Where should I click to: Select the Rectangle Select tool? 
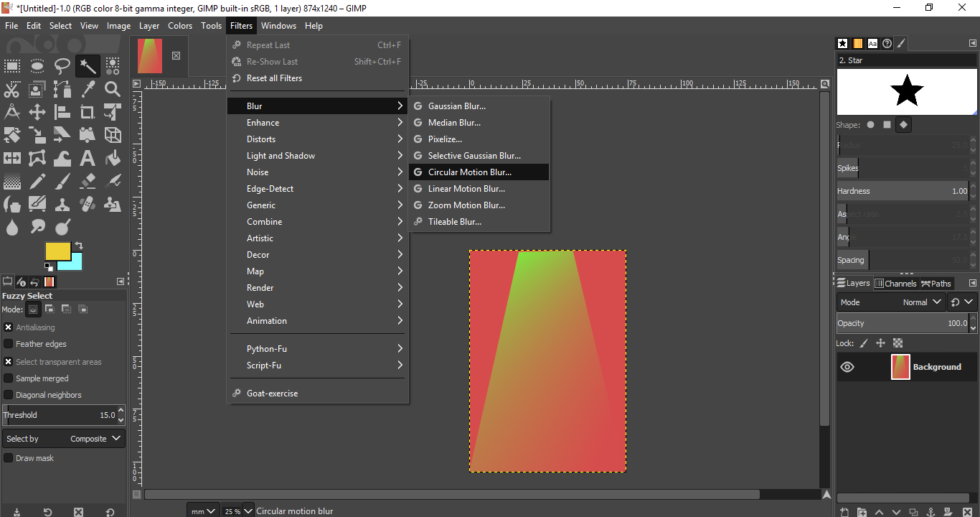[12, 67]
